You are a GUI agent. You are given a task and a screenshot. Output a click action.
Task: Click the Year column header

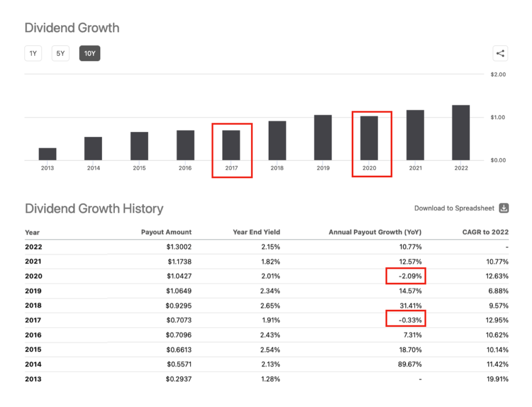pyautogui.click(x=32, y=232)
